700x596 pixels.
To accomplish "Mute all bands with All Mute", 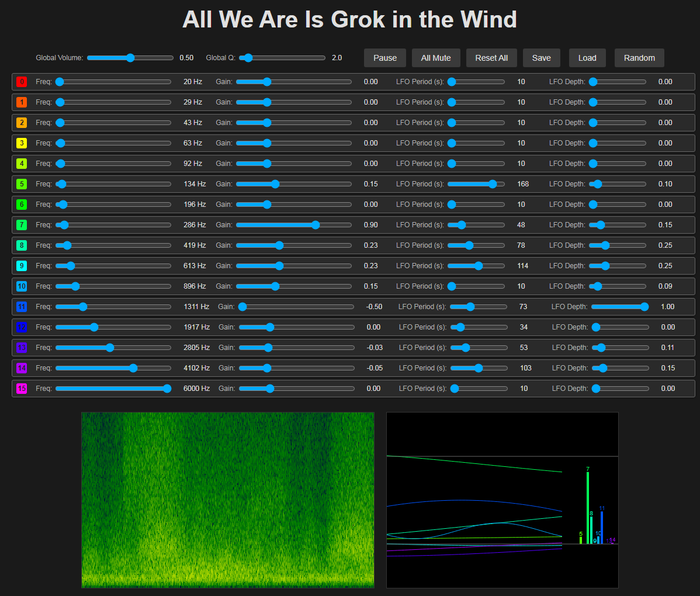I will point(436,58).
